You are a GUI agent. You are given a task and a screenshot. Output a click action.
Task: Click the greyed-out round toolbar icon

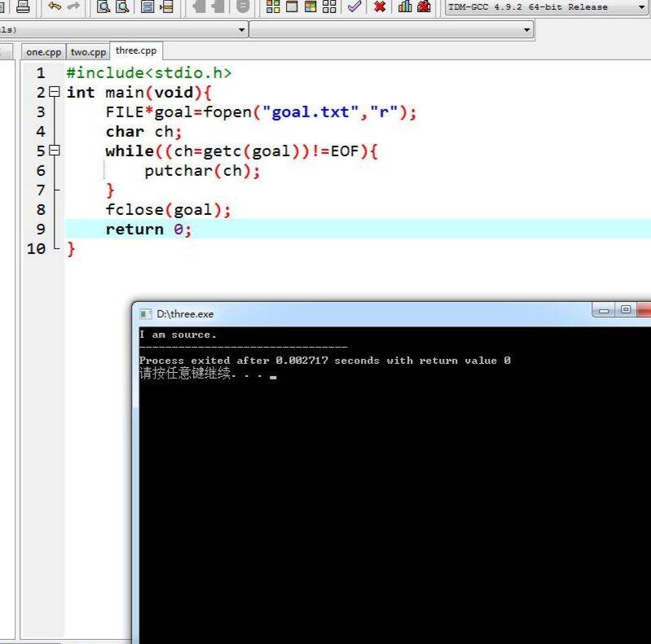point(243,7)
